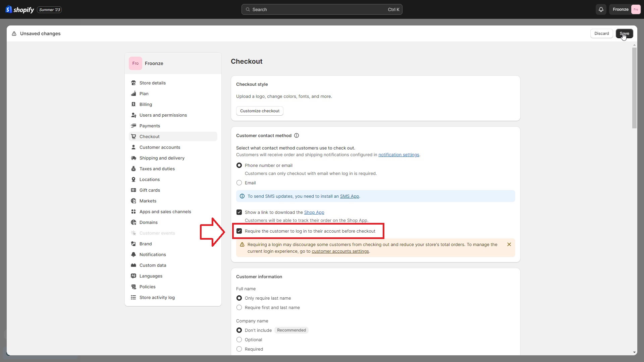This screenshot has width=644, height=362.
Task: Open the Policies settings page
Action: (173, 287)
